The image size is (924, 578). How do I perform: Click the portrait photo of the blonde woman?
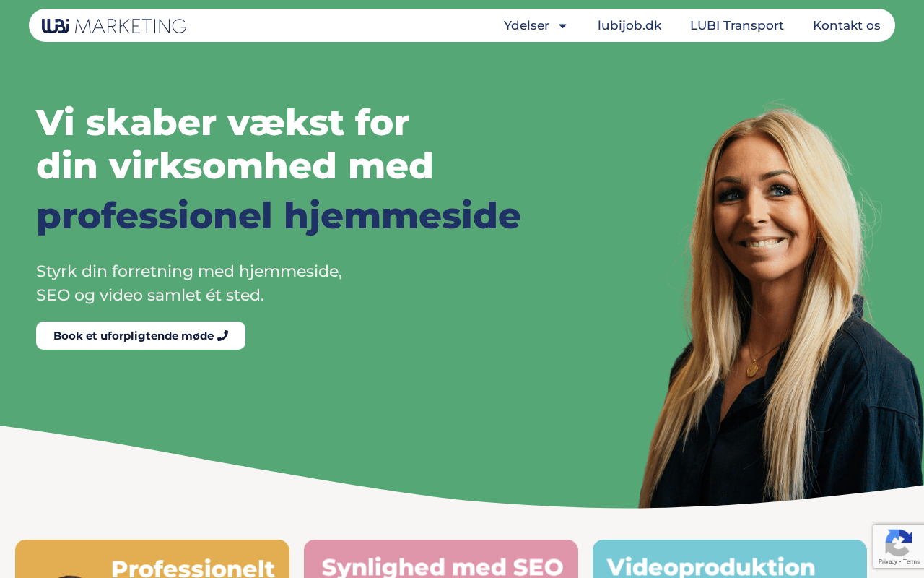click(x=780, y=305)
